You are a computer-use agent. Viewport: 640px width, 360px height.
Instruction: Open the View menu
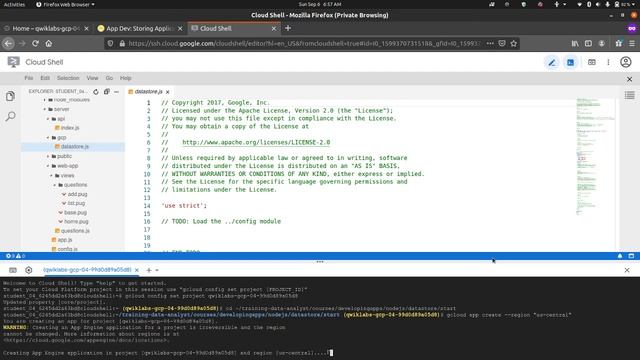[x=92, y=78]
